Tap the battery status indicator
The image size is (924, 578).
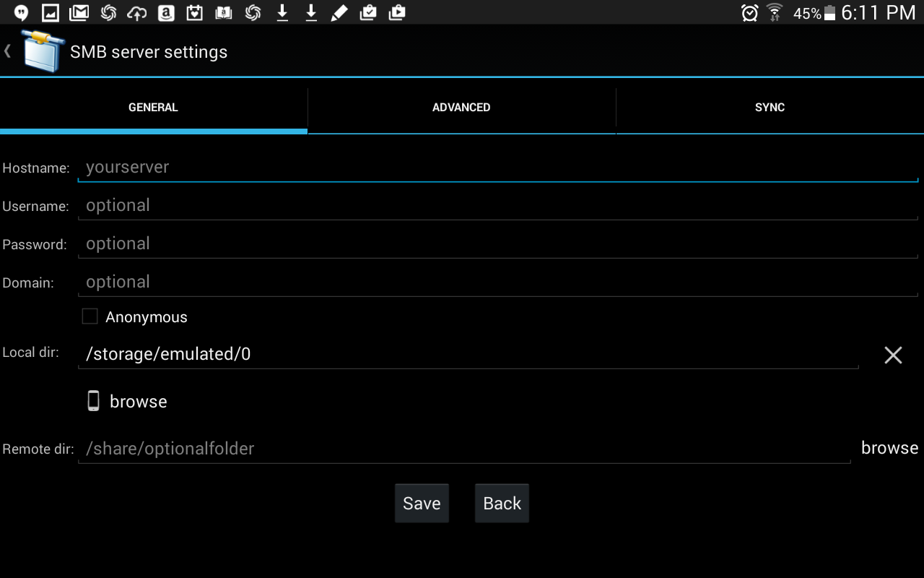pyautogui.click(x=829, y=12)
